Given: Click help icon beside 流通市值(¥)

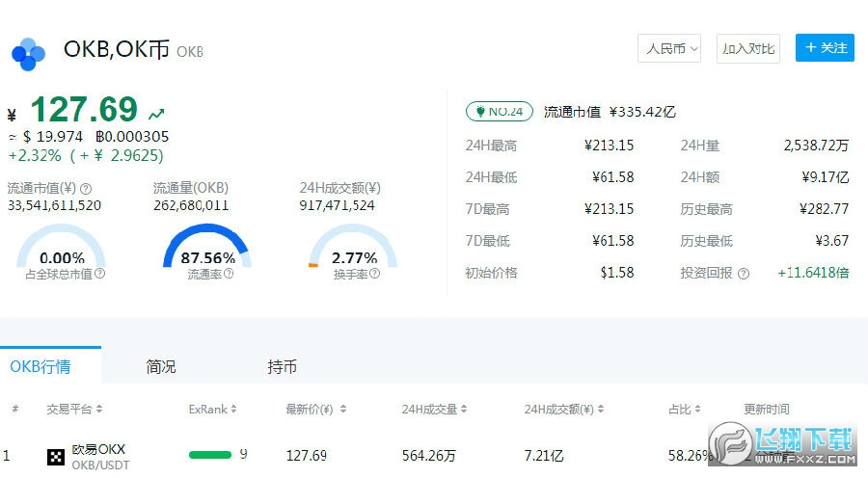Looking at the screenshot, I should (x=86, y=189).
